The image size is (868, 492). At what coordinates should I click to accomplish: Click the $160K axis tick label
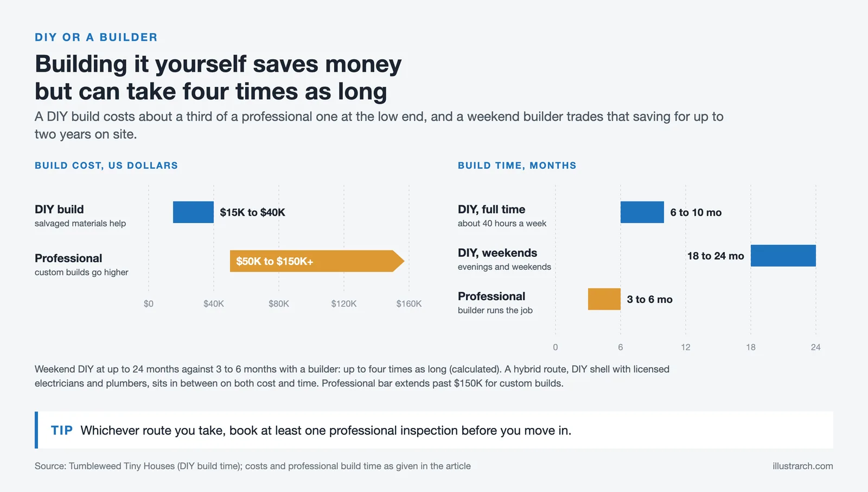pyautogui.click(x=409, y=304)
